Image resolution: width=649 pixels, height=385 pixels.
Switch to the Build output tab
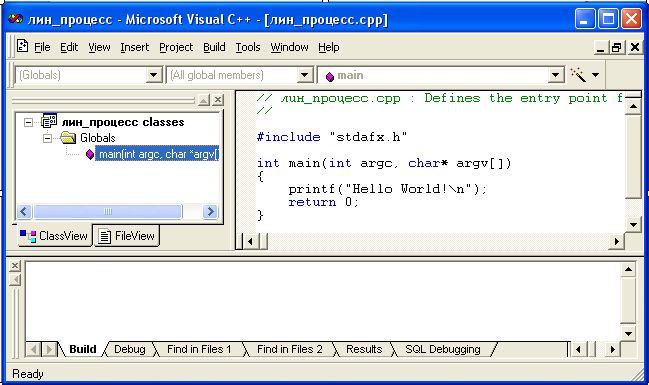(x=82, y=349)
